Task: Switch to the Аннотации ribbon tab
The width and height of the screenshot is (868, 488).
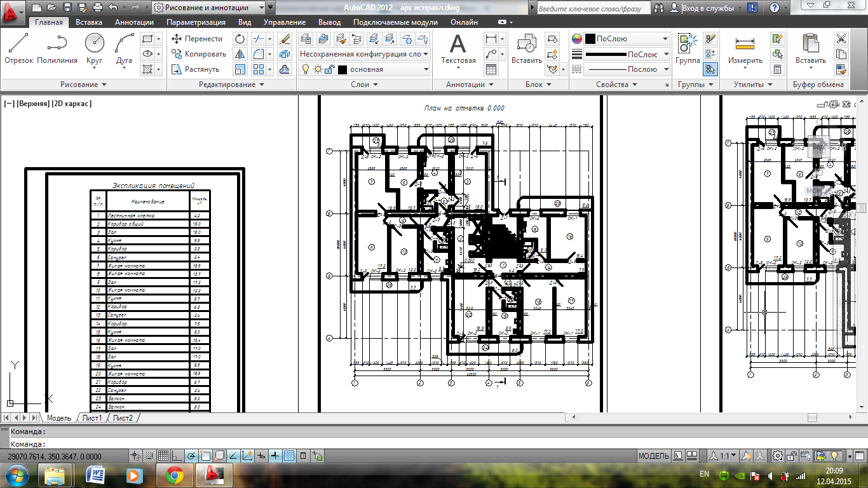Action: (134, 22)
